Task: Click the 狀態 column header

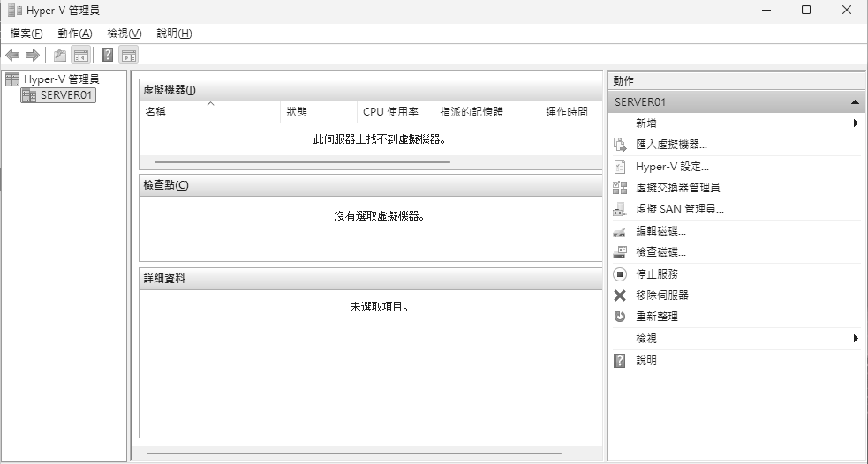Action: tap(319, 112)
